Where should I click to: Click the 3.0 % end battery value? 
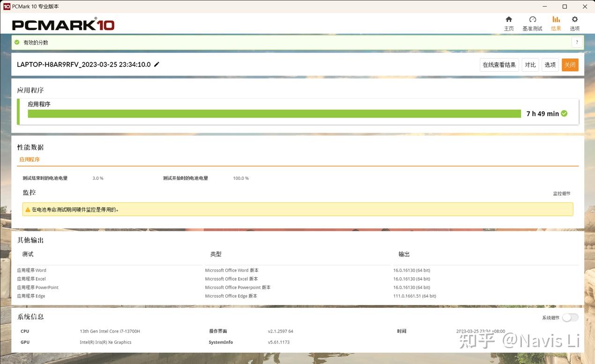[98, 178]
